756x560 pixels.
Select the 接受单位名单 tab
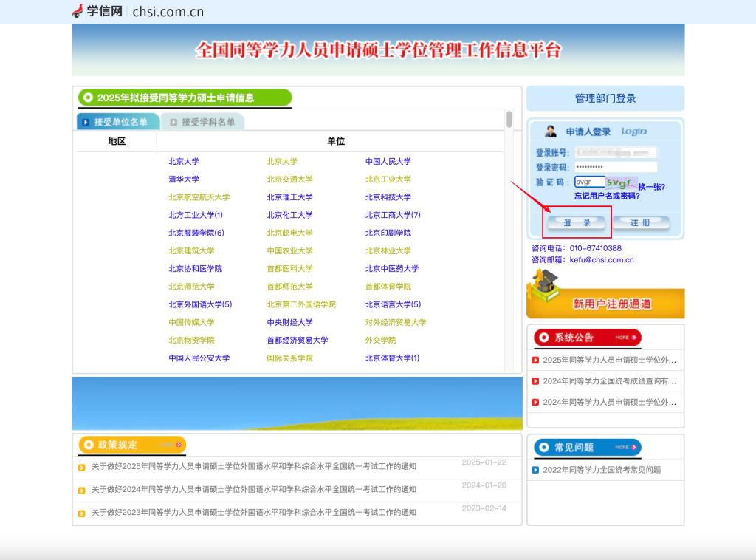pos(117,122)
